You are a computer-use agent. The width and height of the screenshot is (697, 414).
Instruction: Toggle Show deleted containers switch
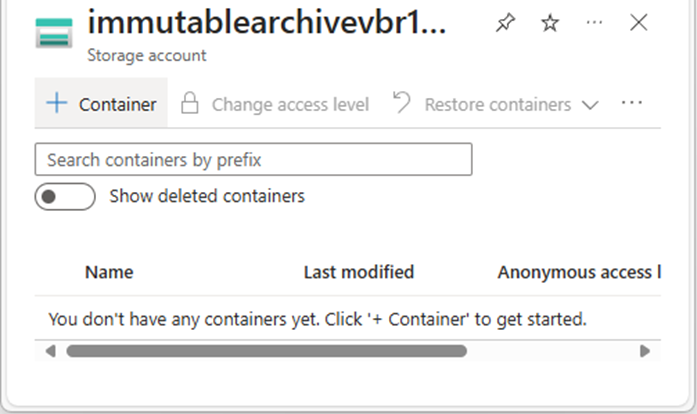pos(65,197)
